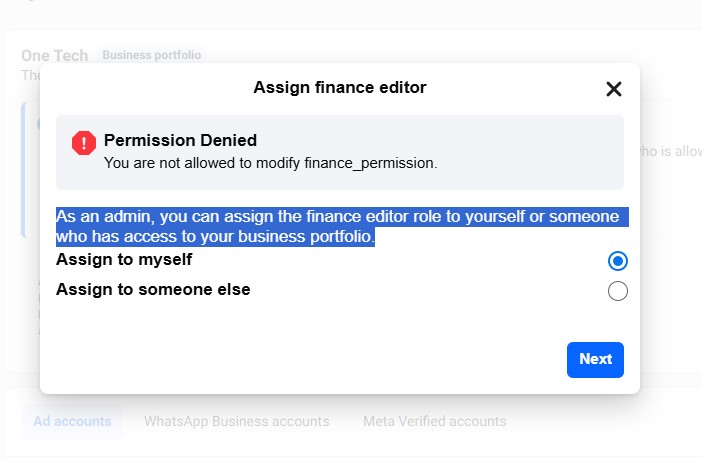Screen dimensions: 702x461
Task: Select the Assign to myself radio button
Action: 618,261
